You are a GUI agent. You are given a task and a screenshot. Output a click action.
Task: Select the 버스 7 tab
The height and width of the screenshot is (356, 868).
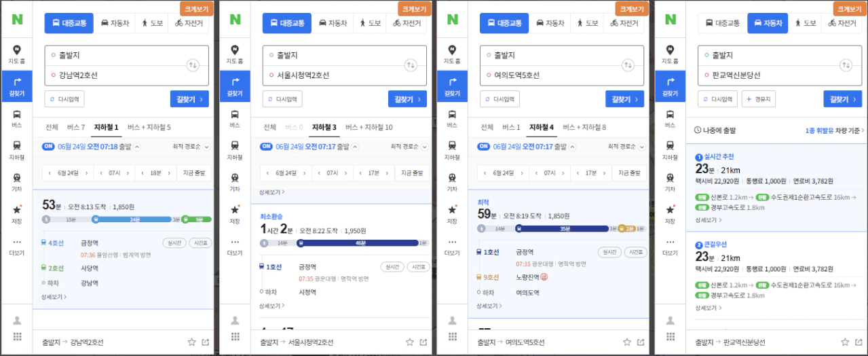[x=76, y=127]
